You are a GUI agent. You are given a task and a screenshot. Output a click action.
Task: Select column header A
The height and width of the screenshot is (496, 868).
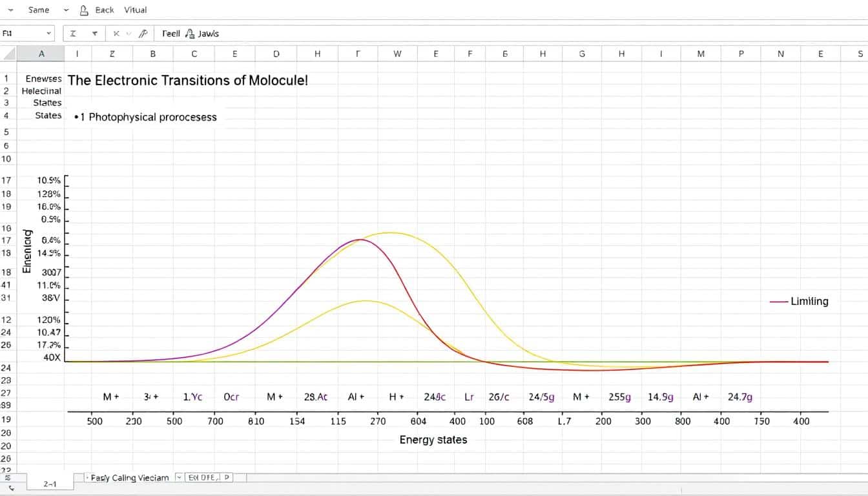tap(41, 54)
